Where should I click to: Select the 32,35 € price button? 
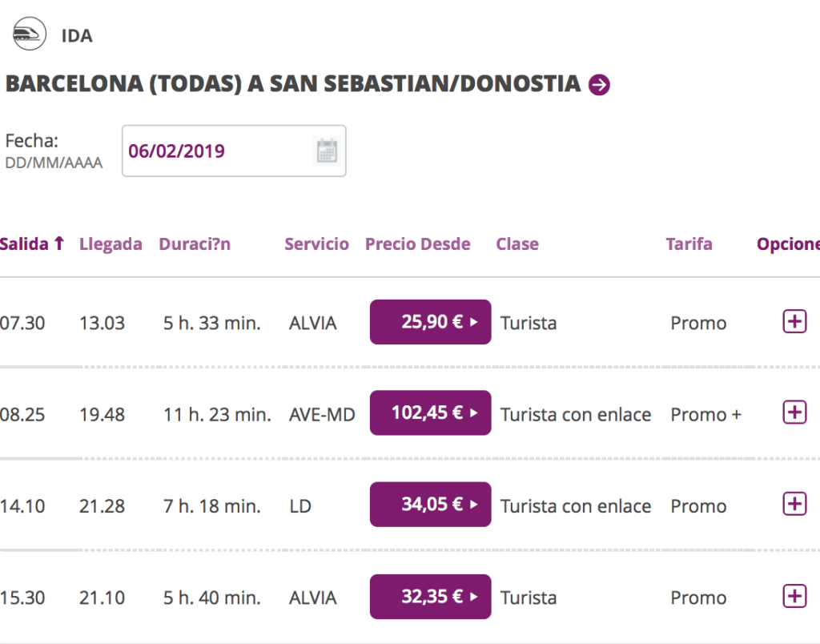(430, 597)
